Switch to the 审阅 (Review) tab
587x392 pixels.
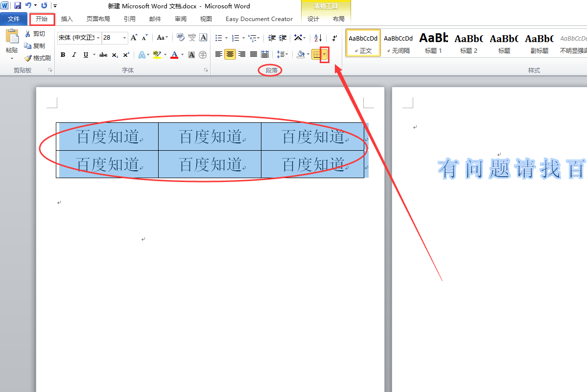[181, 19]
